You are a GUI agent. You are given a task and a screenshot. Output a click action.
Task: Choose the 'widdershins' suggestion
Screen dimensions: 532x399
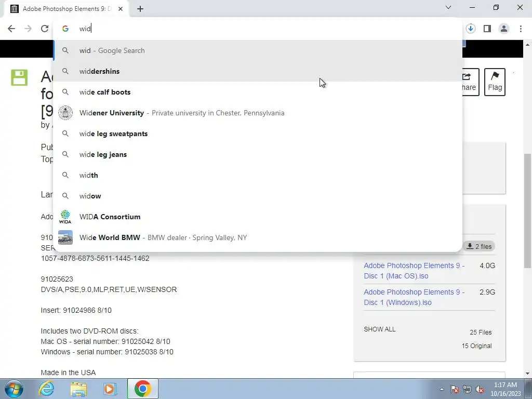[258, 71]
